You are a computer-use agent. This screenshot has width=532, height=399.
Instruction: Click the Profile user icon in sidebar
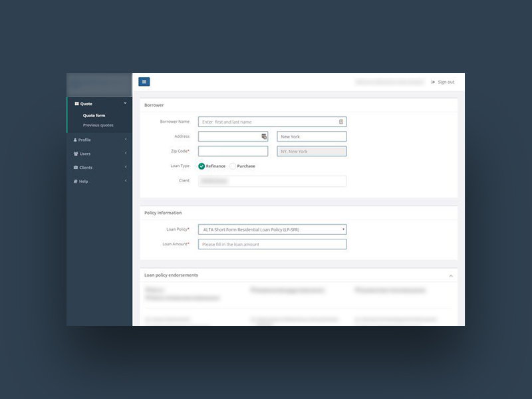point(75,140)
